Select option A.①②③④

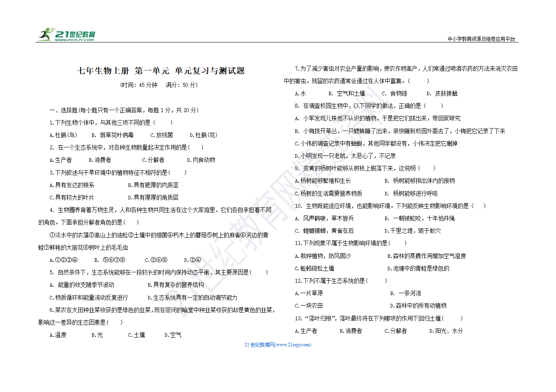(63, 260)
